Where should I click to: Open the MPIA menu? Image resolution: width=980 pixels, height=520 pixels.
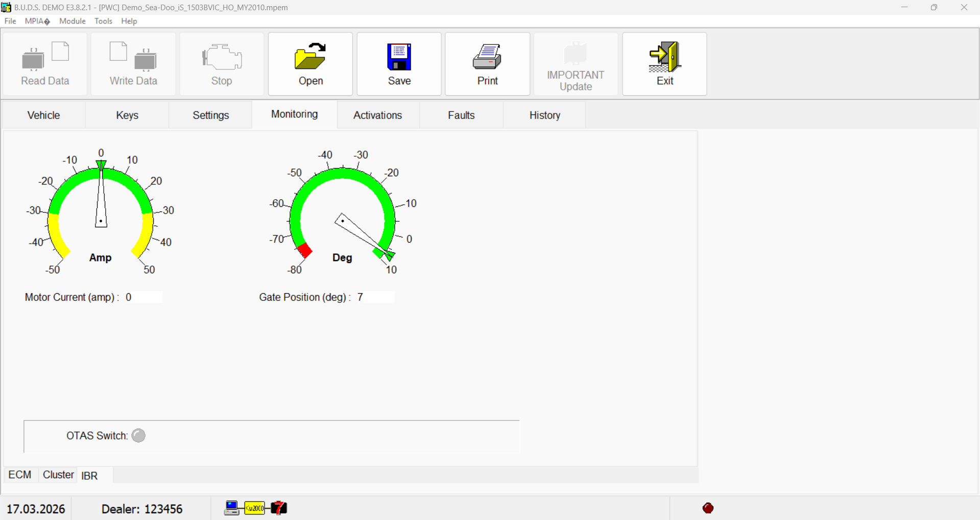pyautogui.click(x=37, y=21)
